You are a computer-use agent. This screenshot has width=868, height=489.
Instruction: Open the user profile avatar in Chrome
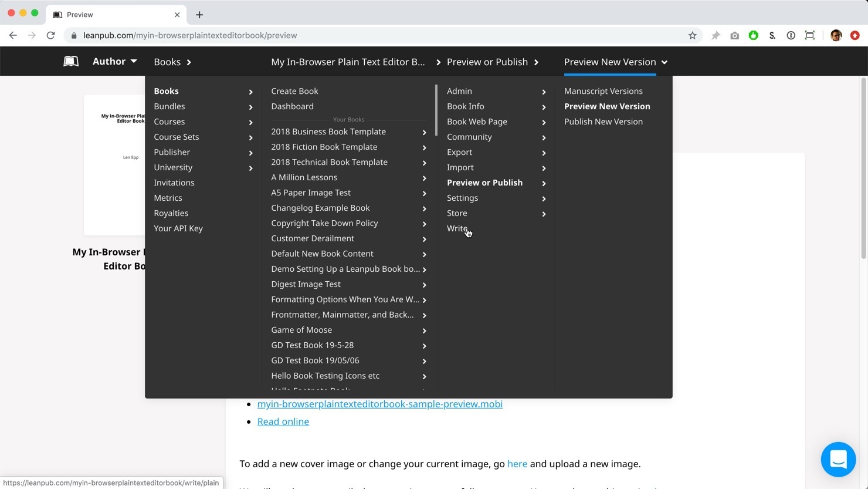click(836, 35)
